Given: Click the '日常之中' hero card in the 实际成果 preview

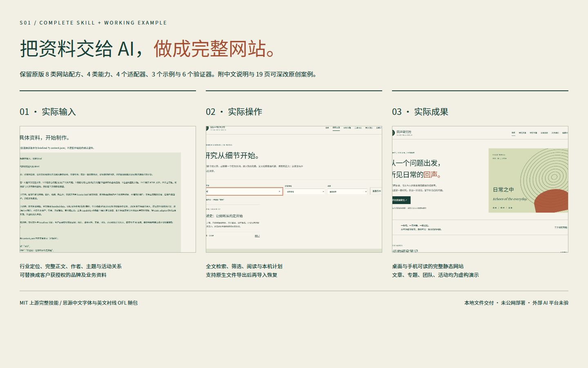Looking at the screenshot, I should tap(528, 180).
